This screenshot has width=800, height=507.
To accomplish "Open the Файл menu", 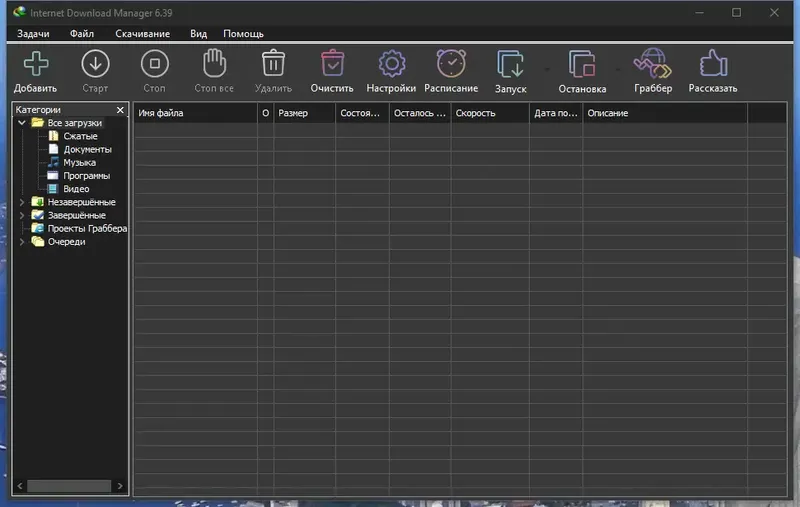I will click(x=82, y=34).
